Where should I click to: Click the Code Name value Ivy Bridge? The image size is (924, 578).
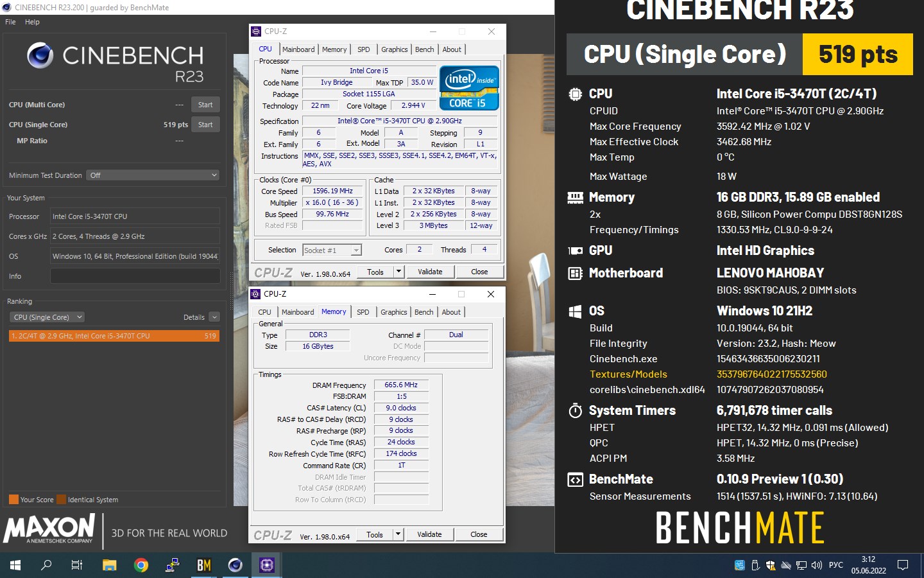tap(336, 83)
